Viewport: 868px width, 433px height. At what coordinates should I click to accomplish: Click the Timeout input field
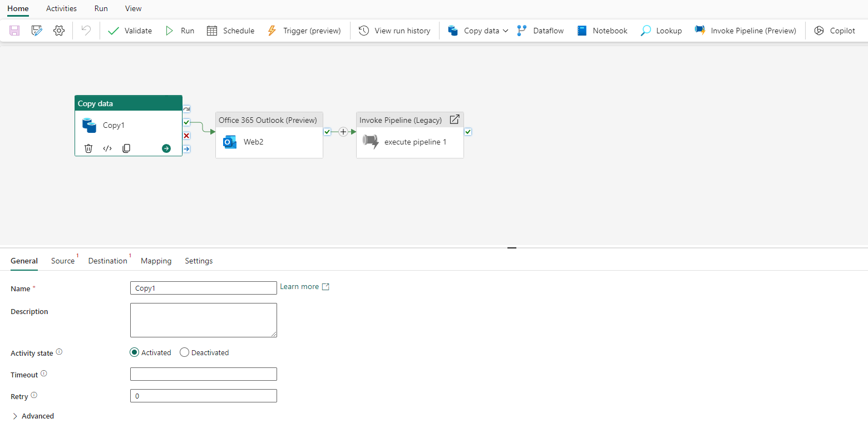point(203,374)
